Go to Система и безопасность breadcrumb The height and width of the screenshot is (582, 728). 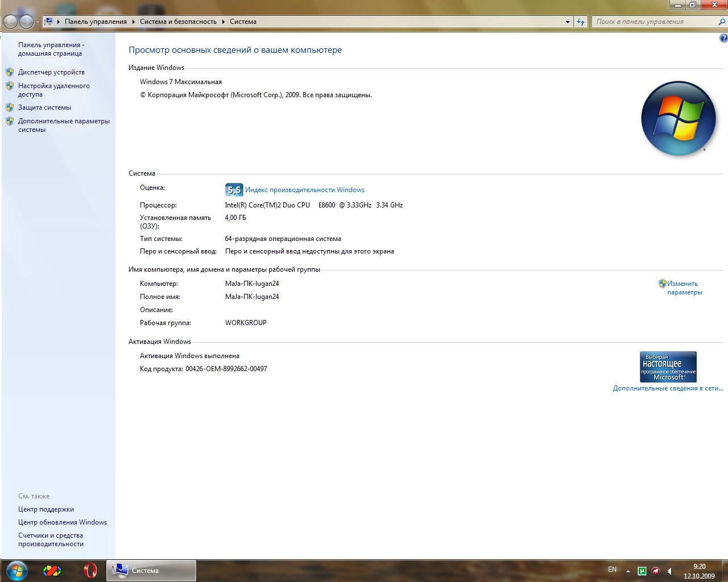tap(178, 22)
